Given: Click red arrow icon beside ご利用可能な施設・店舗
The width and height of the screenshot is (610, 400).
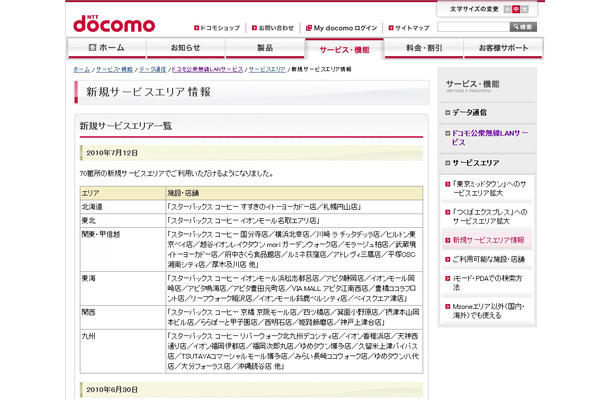Looking at the screenshot, I should point(447,259).
